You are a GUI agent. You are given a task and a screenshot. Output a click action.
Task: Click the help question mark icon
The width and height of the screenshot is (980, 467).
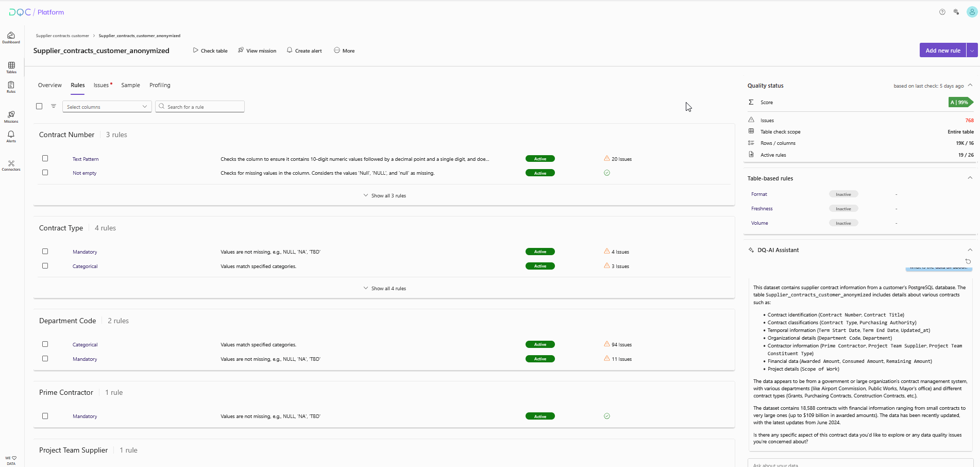point(942,12)
